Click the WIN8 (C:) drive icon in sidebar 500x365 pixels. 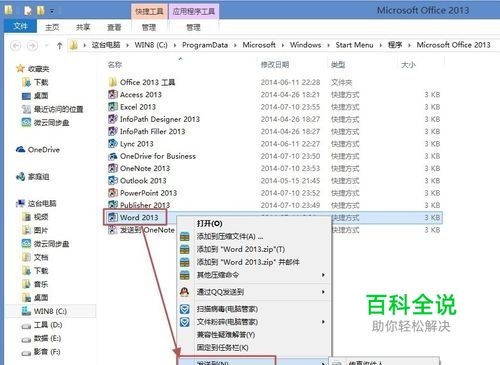pos(26,311)
